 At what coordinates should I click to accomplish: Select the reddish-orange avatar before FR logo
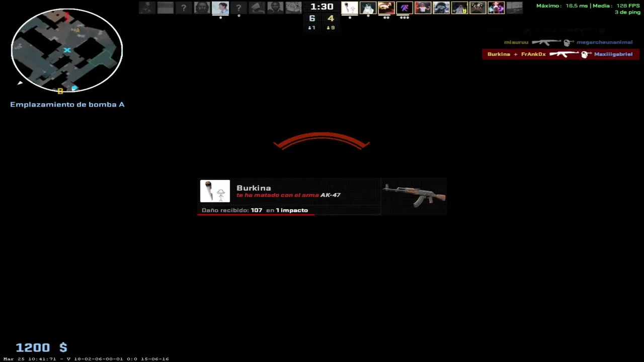pyautogui.click(x=386, y=8)
